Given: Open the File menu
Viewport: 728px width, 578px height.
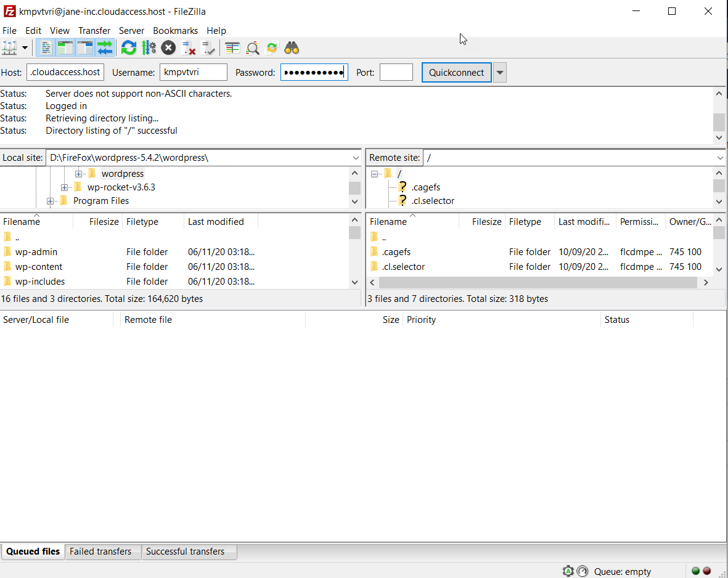Looking at the screenshot, I should 9,31.
